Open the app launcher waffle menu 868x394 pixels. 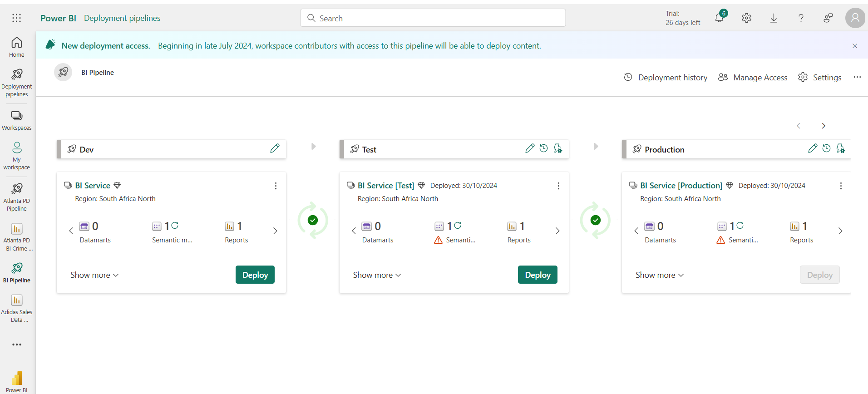[17, 18]
